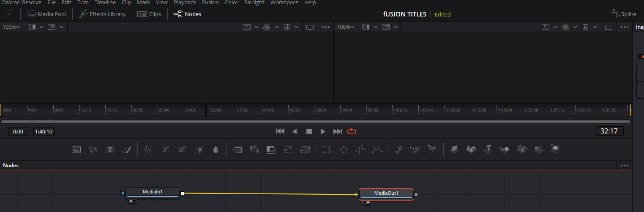Image resolution: width=644 pixels, height=212 pixels.
Task: Toggle the Effects Library panel
Action: pyautogui.click(x=102, y=14)
